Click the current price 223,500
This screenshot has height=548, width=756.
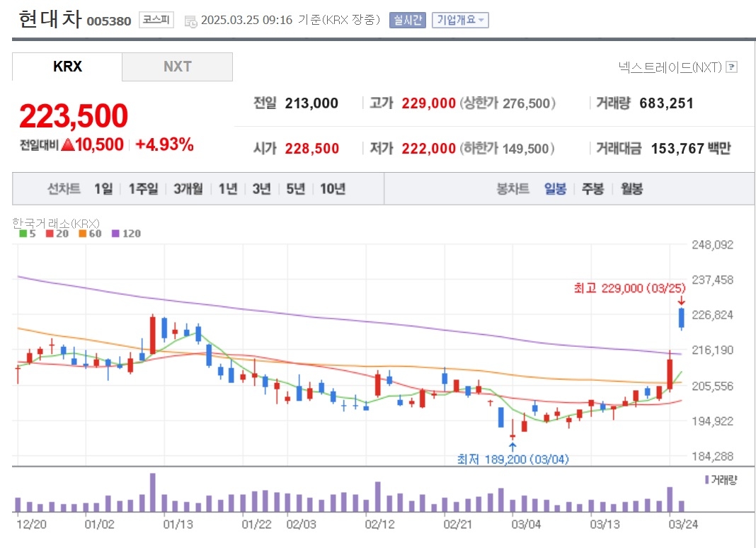[74, 116]
